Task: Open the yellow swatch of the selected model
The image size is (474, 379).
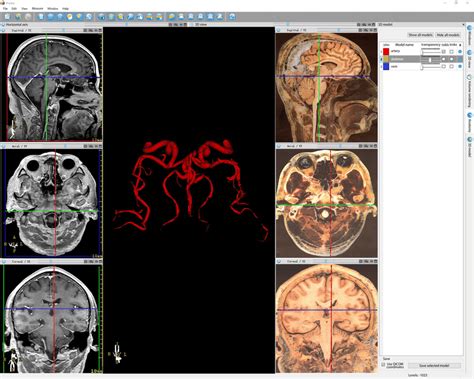Action: 386,59
